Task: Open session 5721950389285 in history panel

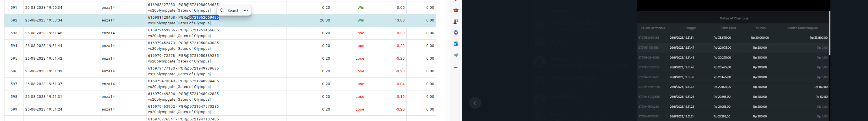Action: pyautogui.click(x=649, y=67)
